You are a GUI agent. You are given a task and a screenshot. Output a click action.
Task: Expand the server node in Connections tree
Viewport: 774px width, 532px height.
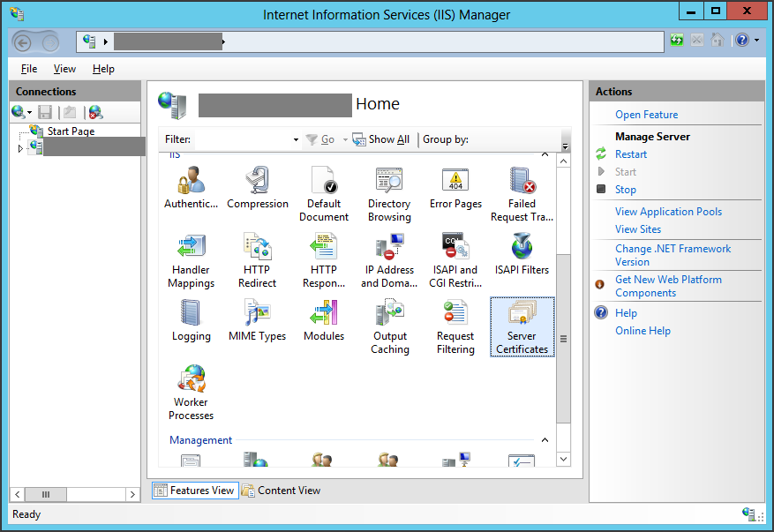coord(20,148)
